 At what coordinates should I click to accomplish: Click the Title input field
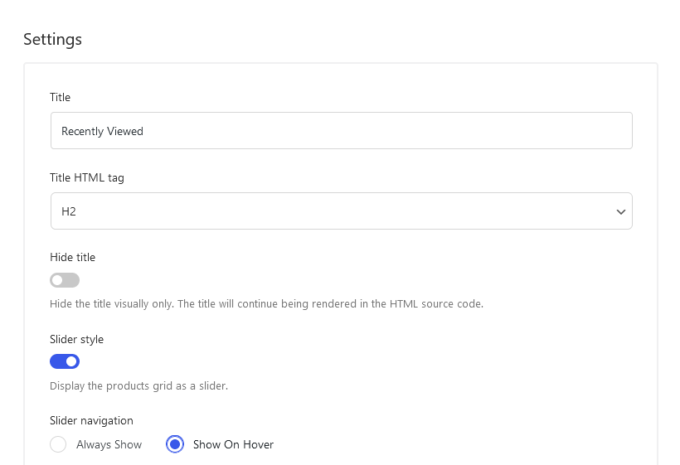coord(341,131)
